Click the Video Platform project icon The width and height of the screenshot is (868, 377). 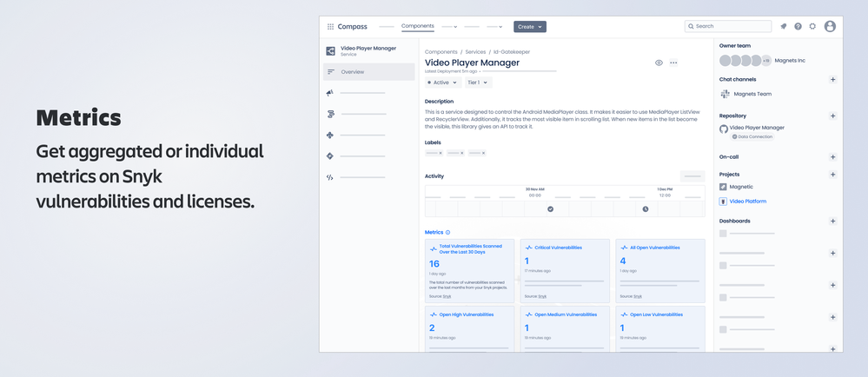723,202
